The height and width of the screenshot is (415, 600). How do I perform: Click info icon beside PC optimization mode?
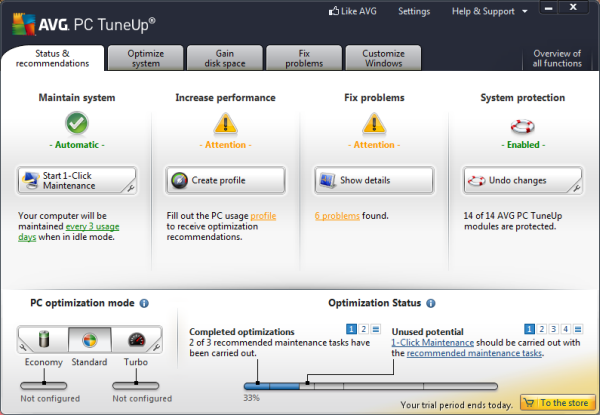(144, 303)
